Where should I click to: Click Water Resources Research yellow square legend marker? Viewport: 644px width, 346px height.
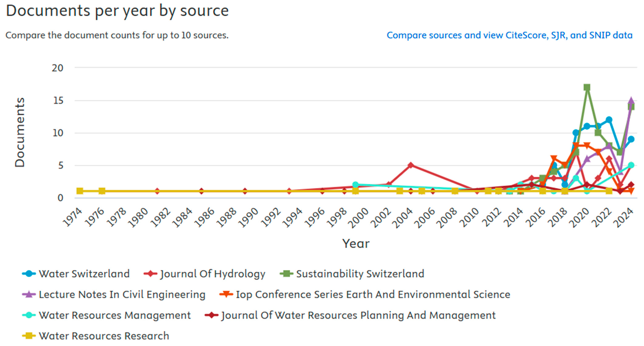pos(29,336)
